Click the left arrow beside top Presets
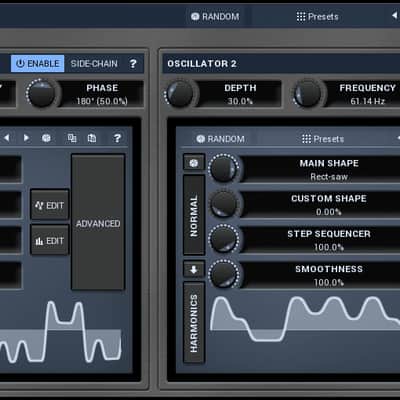400x400 pixels. tap(395, 15)
